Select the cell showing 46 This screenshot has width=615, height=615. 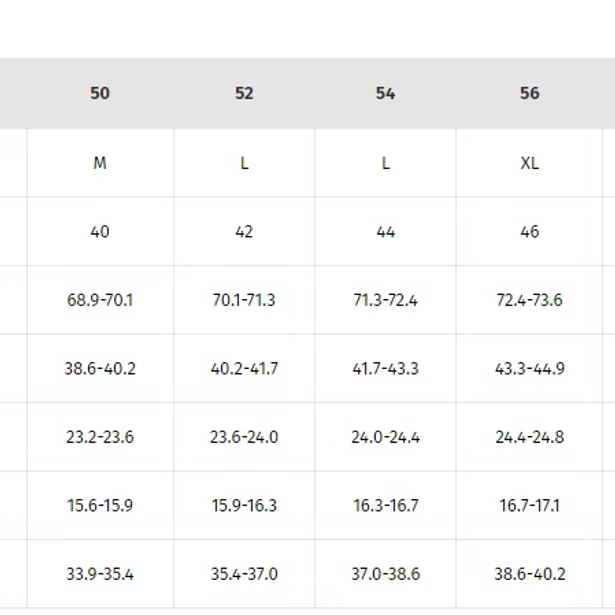(529, 231)
